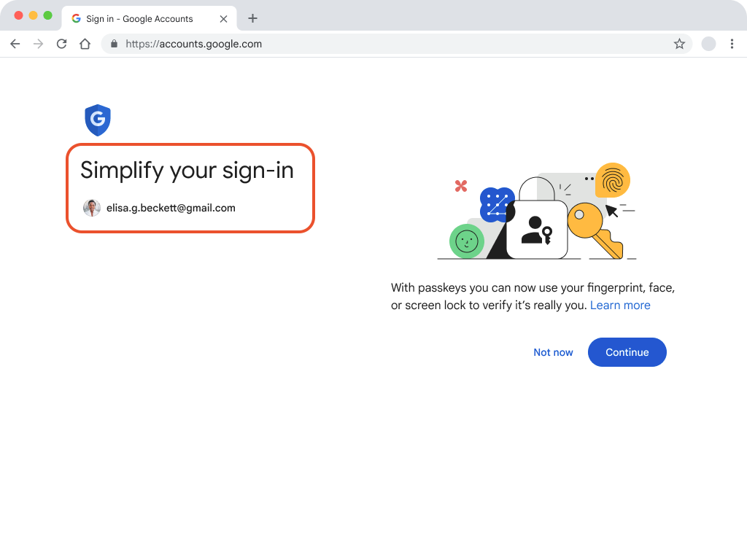Open the Chrome profile avatar circle

coord(708,44)
